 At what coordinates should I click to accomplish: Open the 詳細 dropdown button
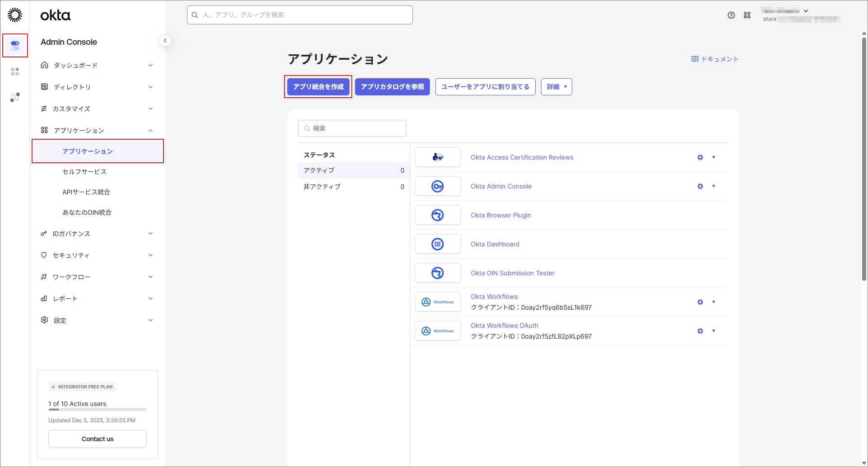556,87
